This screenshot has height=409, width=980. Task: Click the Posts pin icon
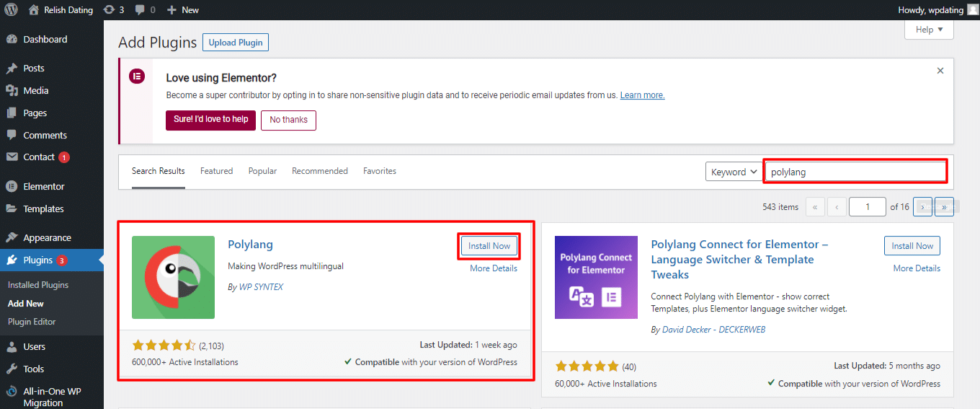(12, 69)
